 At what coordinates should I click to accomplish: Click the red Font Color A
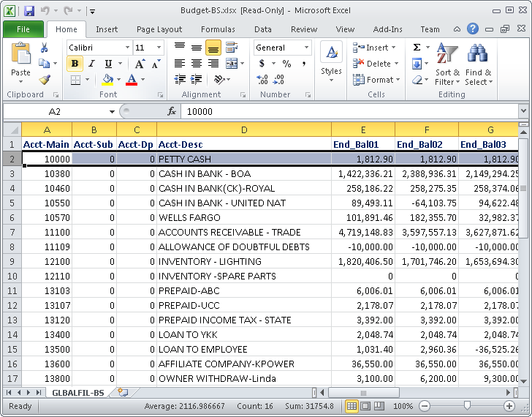(x=132, y=80)
